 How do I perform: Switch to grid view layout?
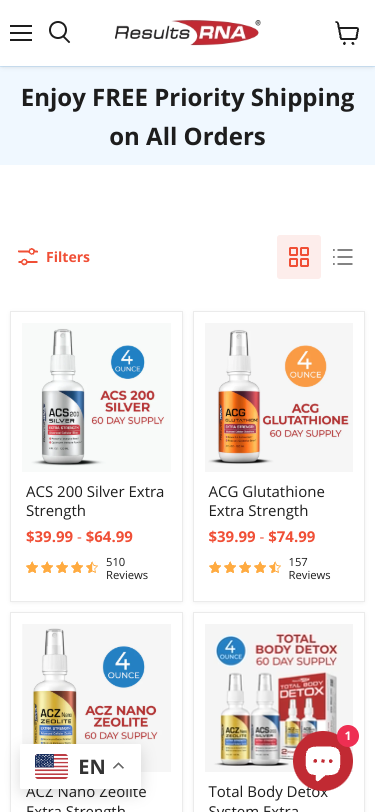click(x=299, y=257)
